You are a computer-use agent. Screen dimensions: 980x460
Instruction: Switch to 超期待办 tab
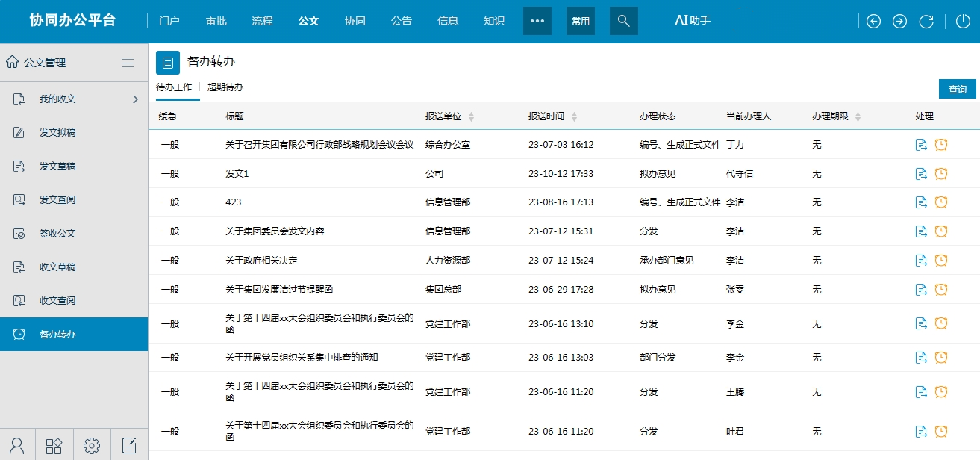pyautogui.click(x=225, y=87)
